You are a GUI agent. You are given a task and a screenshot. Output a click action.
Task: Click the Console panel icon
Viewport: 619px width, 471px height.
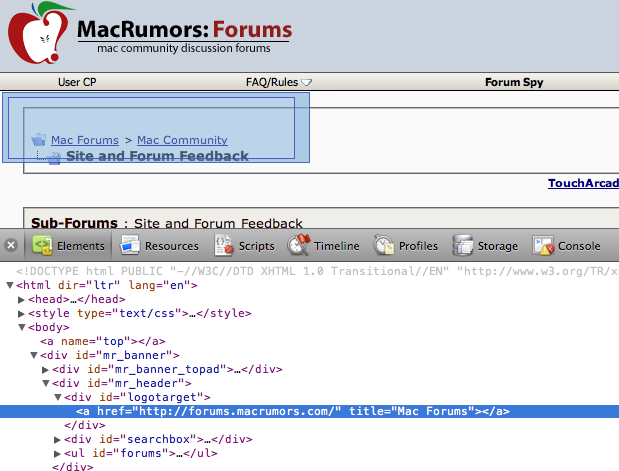[x=543, y=246]
